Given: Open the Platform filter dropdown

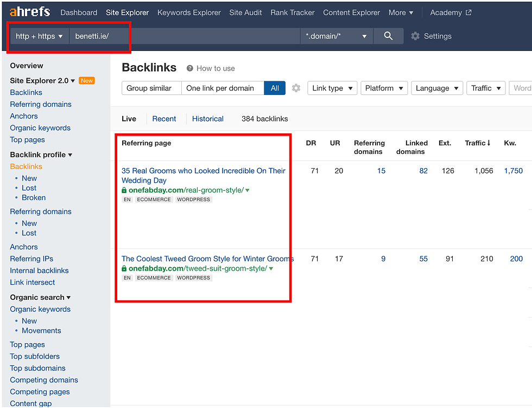Looking at the screenshot, I should click(x=384, y=88).
